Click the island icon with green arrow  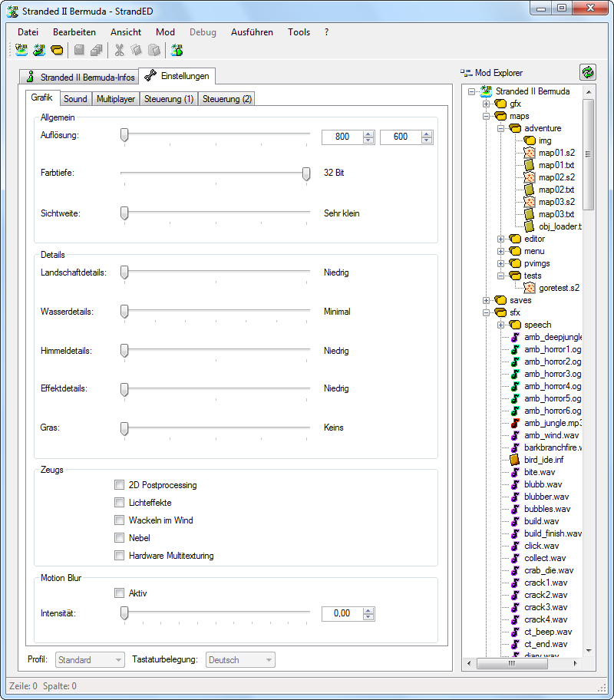click(x=39, y=50)
